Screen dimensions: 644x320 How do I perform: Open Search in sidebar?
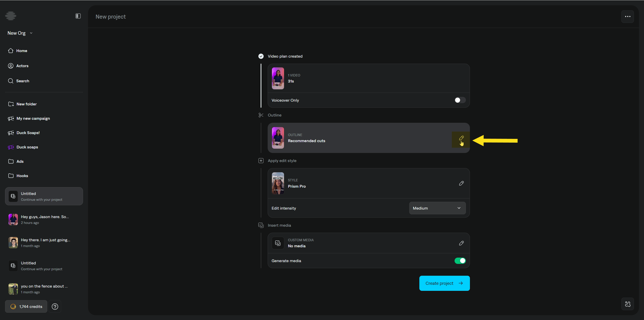tap(44, 81)
